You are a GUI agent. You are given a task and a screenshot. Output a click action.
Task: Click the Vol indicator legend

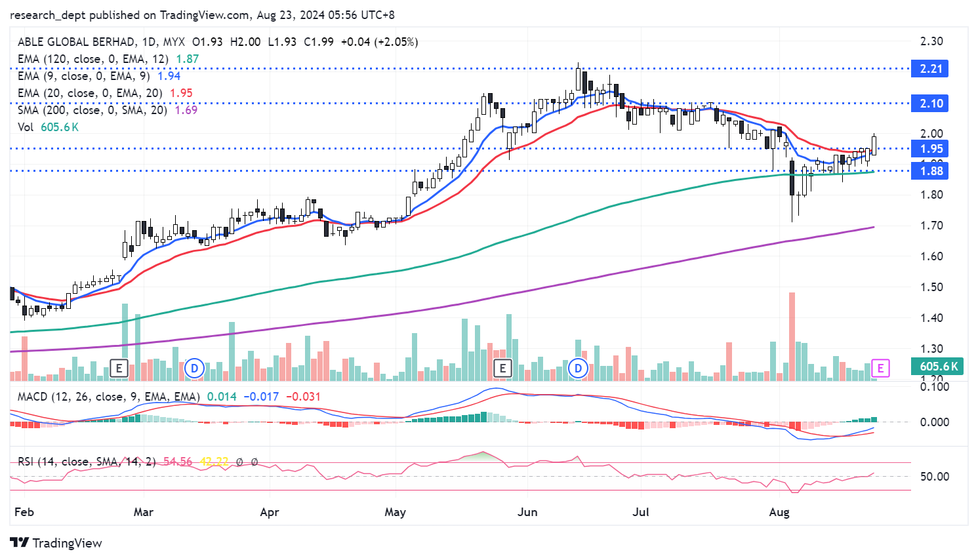[26, 127]
